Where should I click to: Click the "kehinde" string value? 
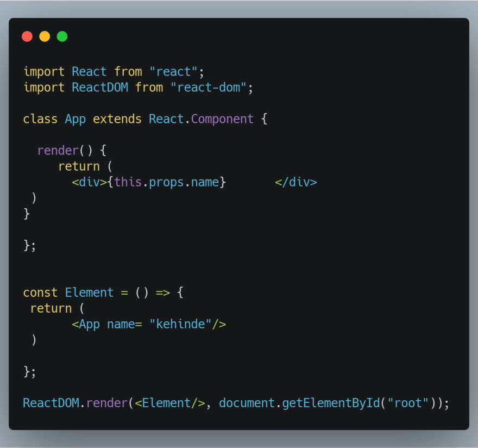click(180, 324)
